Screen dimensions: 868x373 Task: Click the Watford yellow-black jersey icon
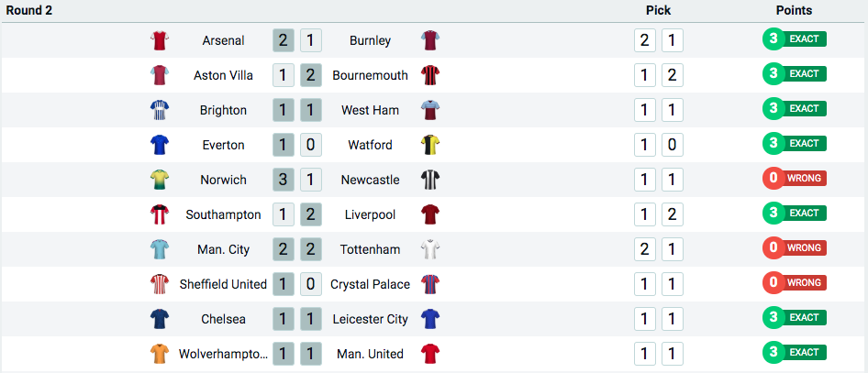[429, 145]
